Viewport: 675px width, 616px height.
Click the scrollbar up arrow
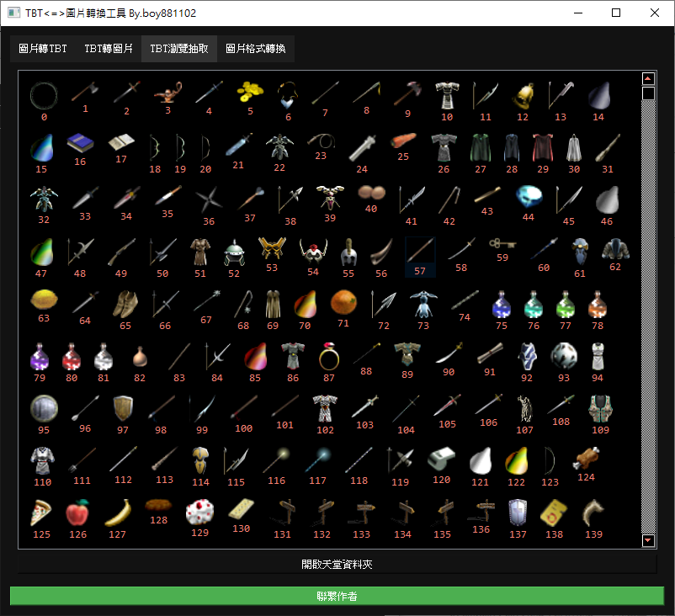pyautogui.click(x=648, y=79)
